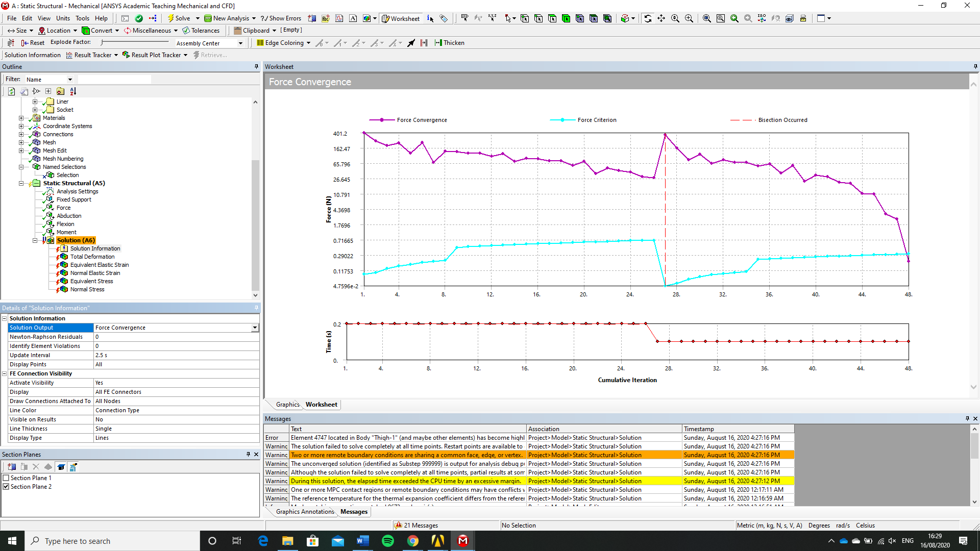This screenshot has height=551, width=980.
Task: Select the Body selection filter icon
Action: tap(566, 18)
